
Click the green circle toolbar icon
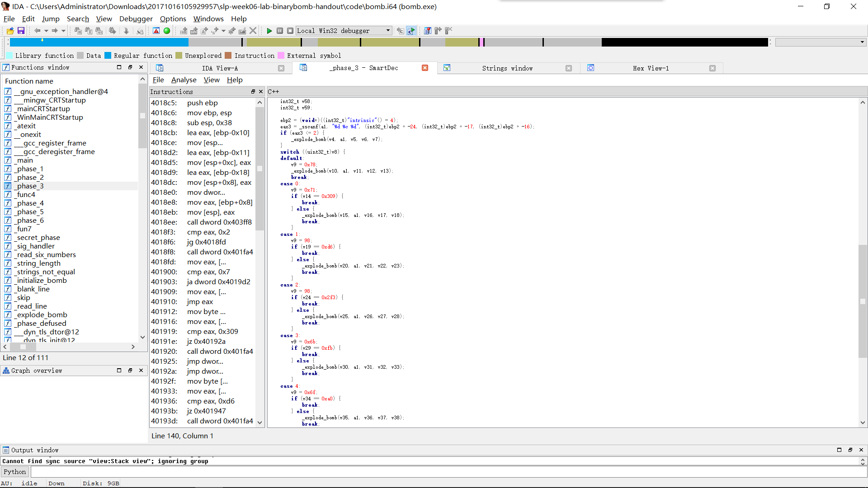pos(167,31)
